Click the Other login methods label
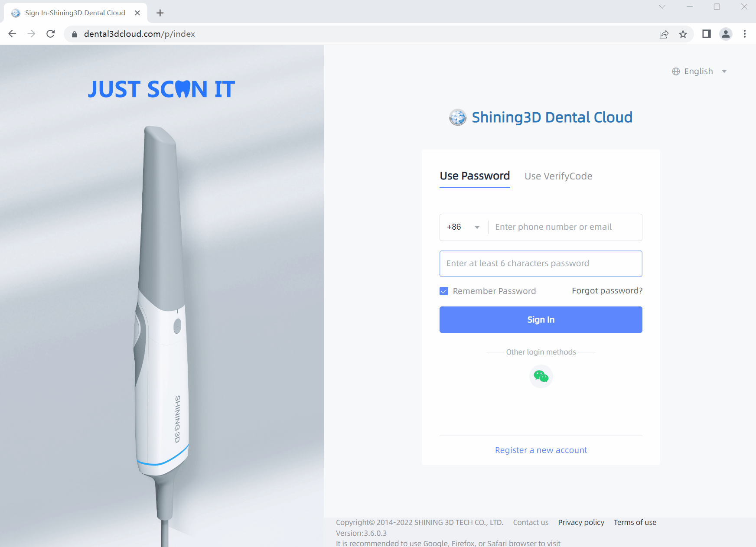The width and height of the screenshot is (756, 547). [541, 352]
